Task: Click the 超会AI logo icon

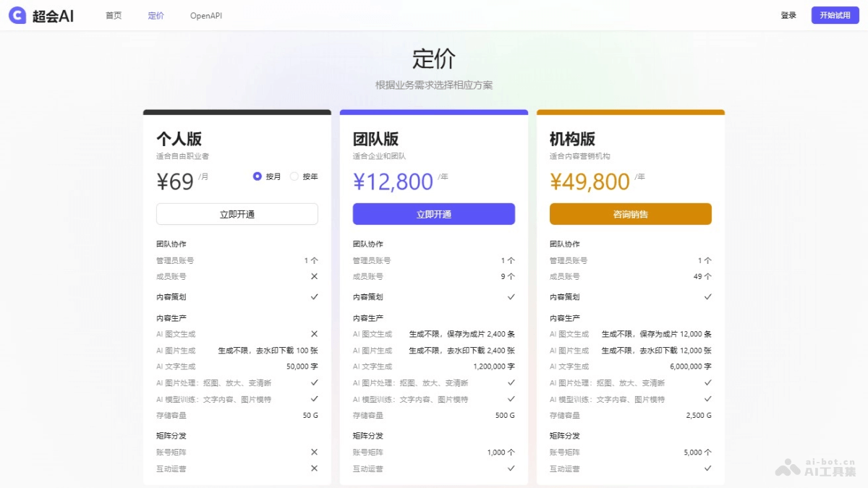Action: point(16,14)
